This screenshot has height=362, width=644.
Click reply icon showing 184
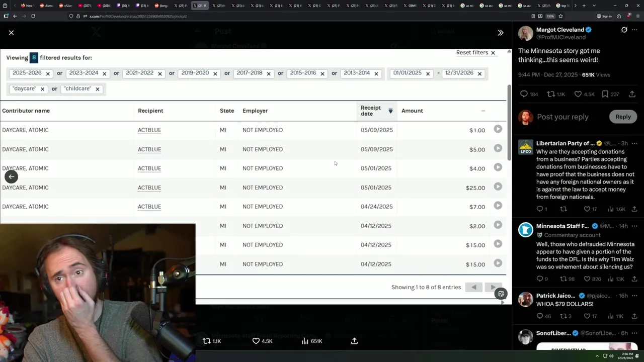(x=524, y=94)
